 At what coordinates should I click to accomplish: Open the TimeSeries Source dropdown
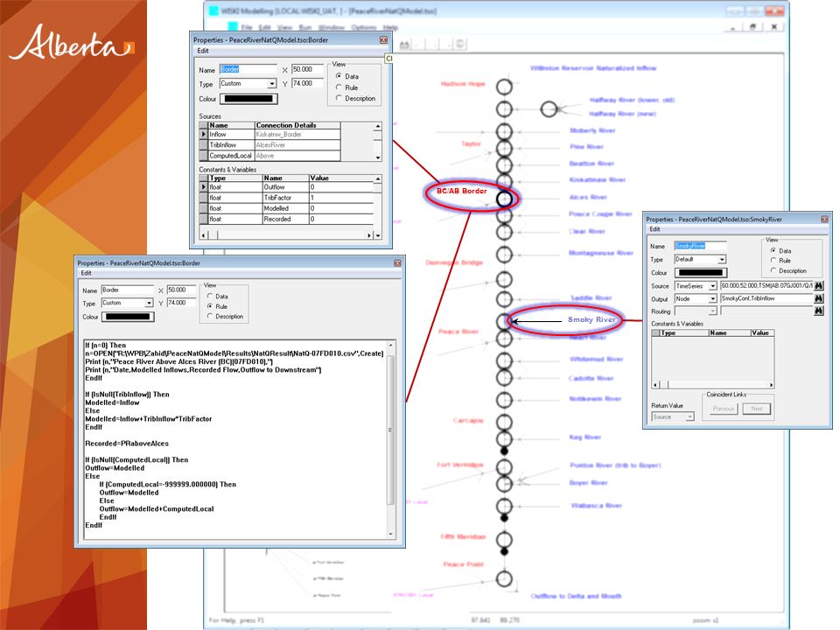(712, 286)
